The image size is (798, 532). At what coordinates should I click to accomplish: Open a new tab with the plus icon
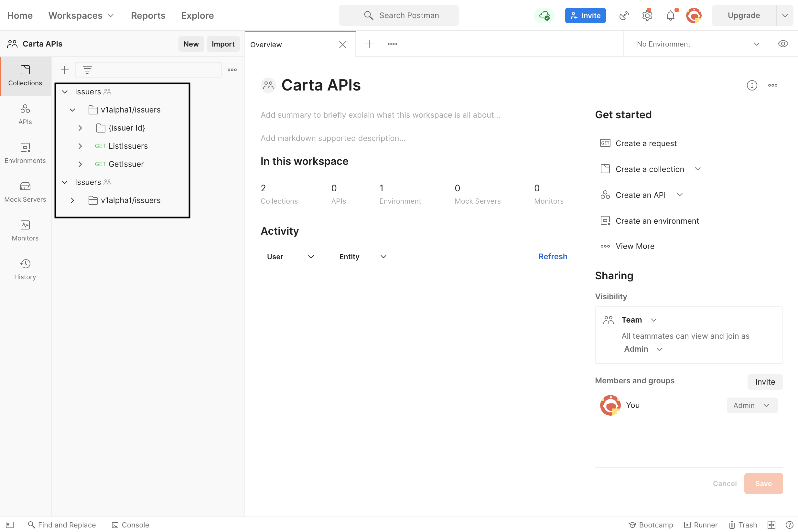(369, 44)
